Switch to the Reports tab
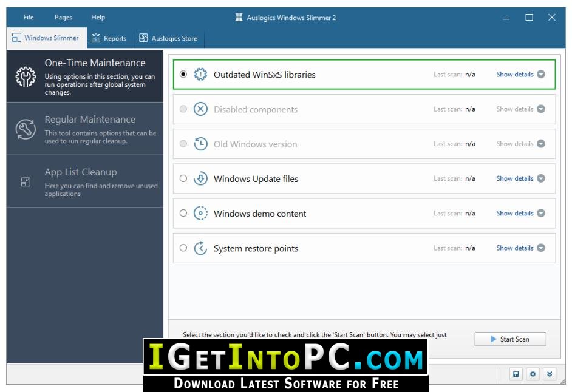The image size is (572, 392). [109, 38]
